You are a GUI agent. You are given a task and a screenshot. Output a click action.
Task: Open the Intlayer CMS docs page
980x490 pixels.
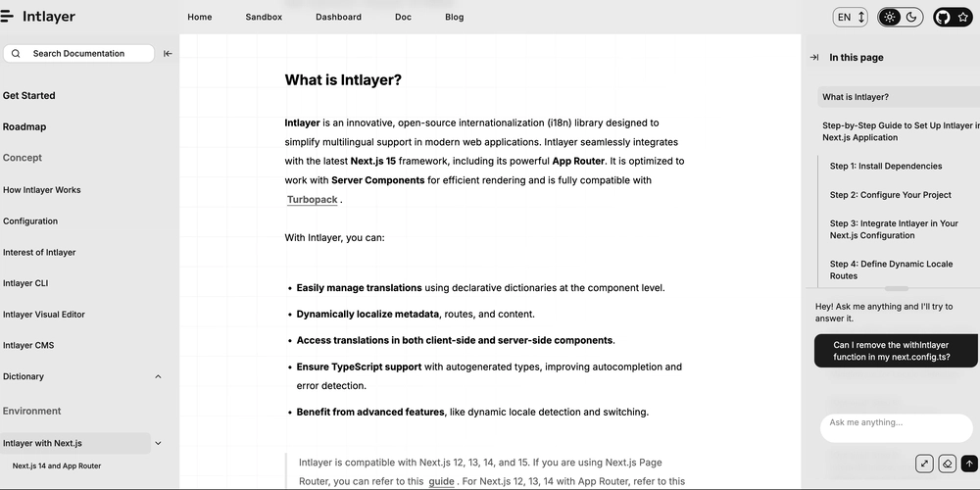point(28,345)
